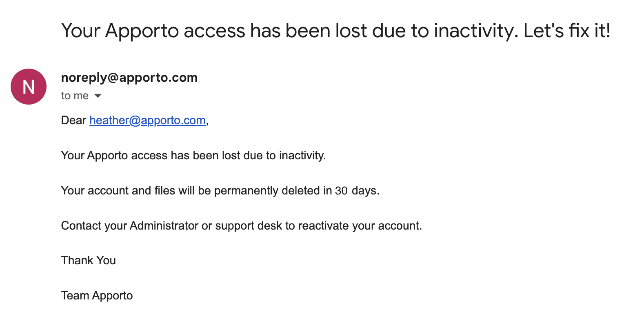The image size is (644, 317).
Task: Click the 'to me' recipient text
Action: click(x=75, y=96)
